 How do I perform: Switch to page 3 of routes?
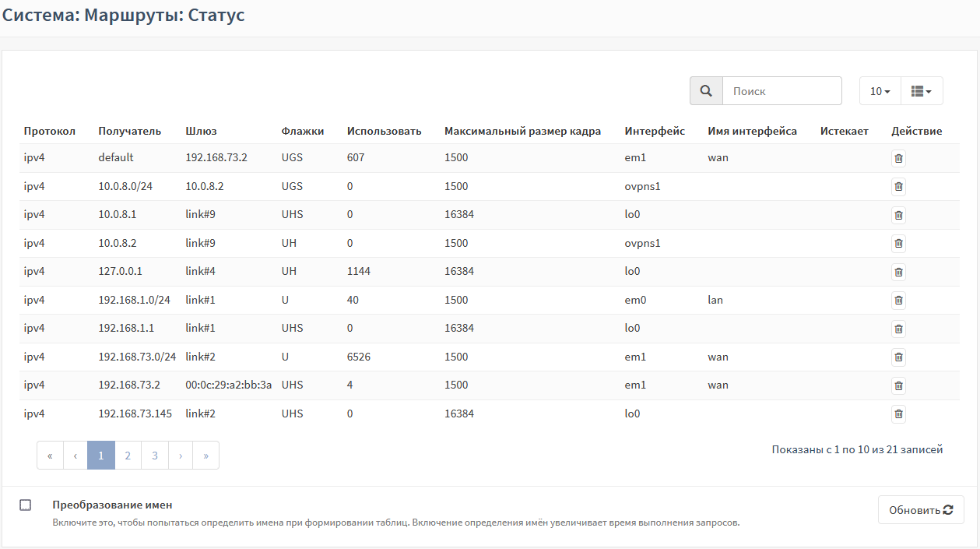pos(155,456)
